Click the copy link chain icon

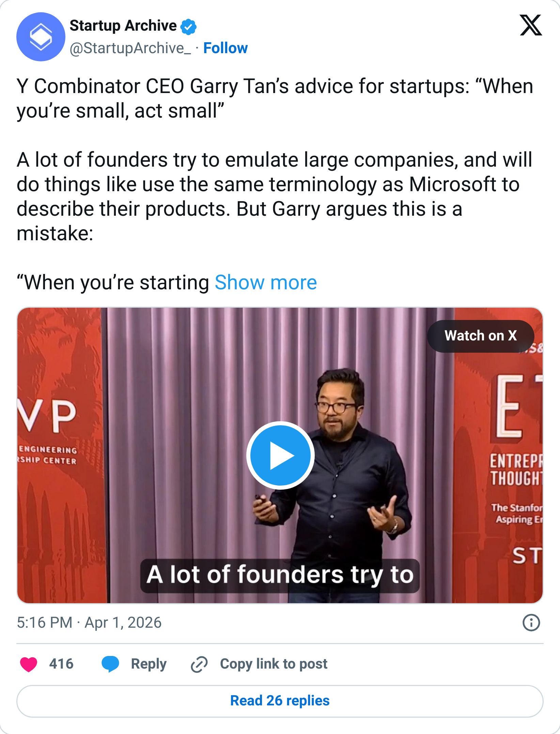(199, 663)
